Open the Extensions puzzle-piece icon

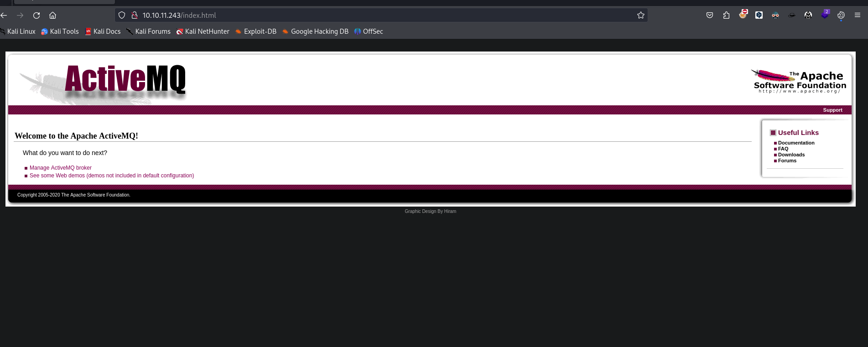726,16
